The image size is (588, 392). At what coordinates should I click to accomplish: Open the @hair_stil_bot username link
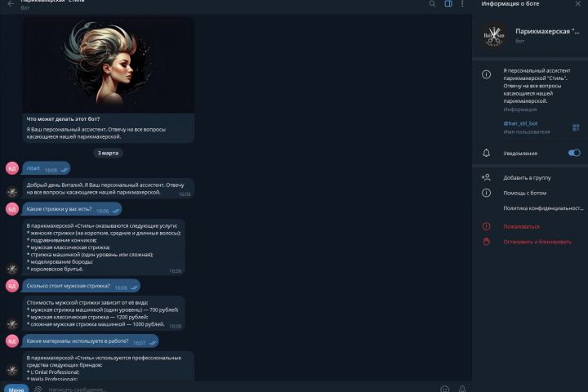(x=520, y=123)
